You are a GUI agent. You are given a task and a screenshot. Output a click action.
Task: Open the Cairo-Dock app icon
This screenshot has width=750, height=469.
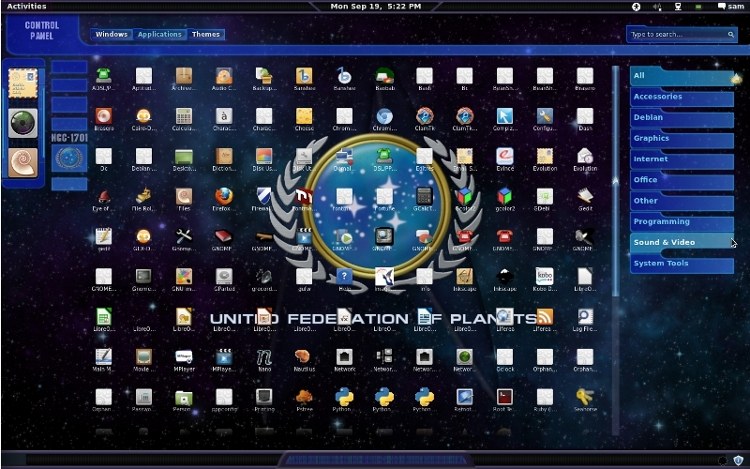[x=143, y=116]
